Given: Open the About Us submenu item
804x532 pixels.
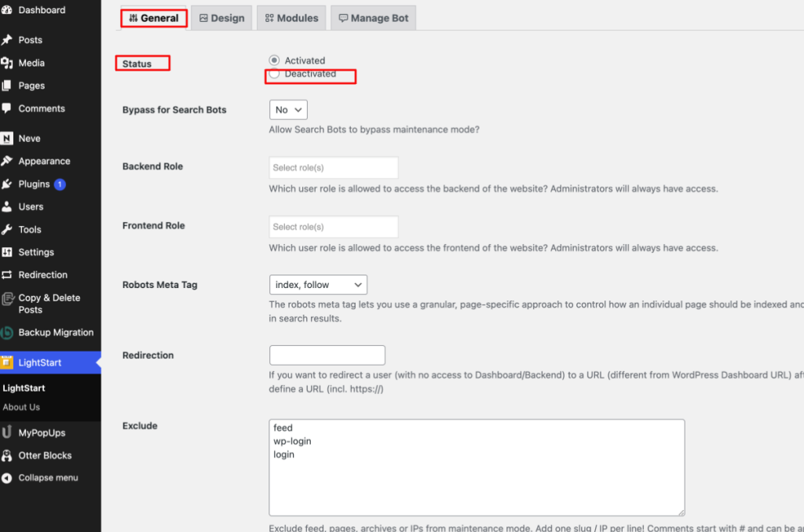Looking at the screenshot, I should pos(21,407).
